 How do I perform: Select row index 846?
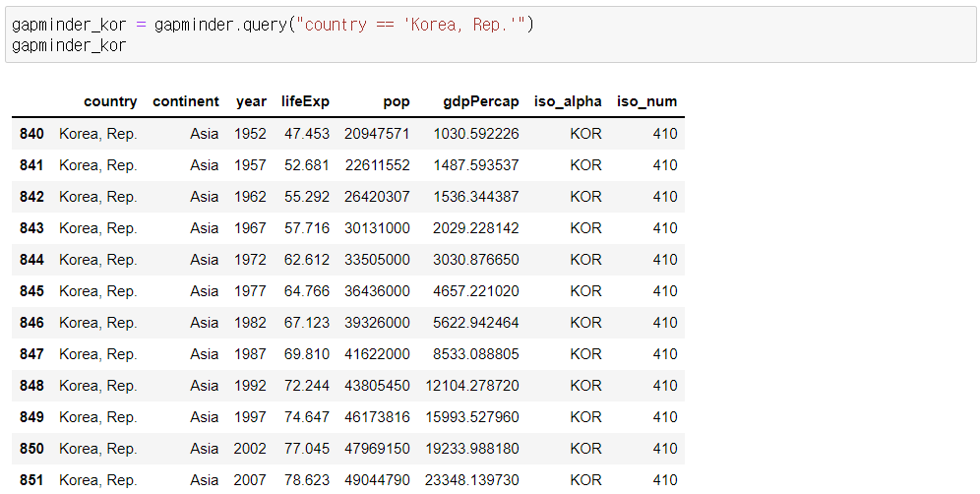coord(31,323)
